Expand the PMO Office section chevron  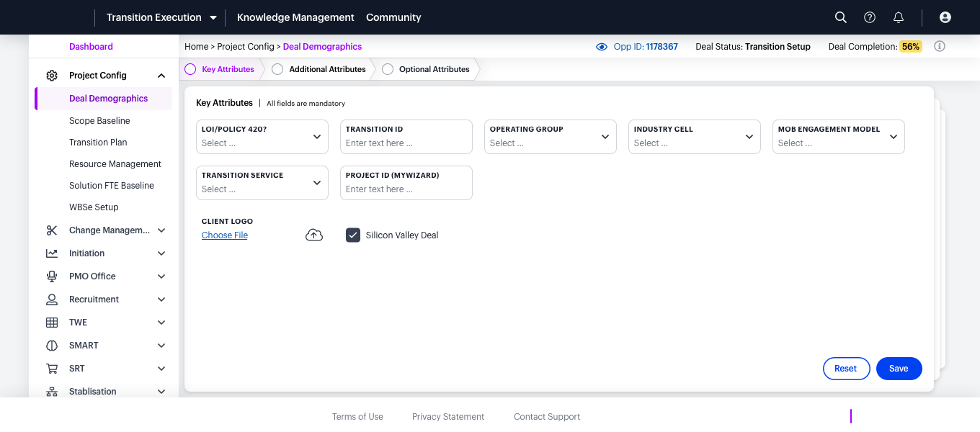tap(161, 276)
